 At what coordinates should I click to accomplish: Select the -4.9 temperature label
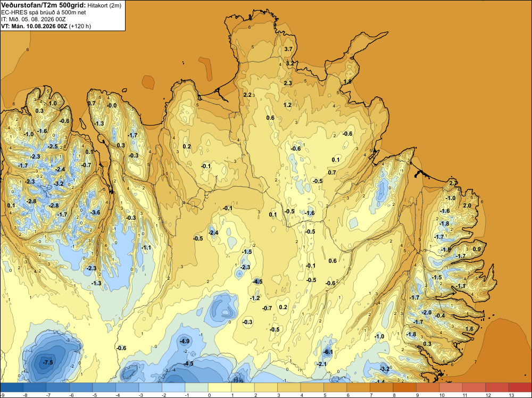point(185,342)
